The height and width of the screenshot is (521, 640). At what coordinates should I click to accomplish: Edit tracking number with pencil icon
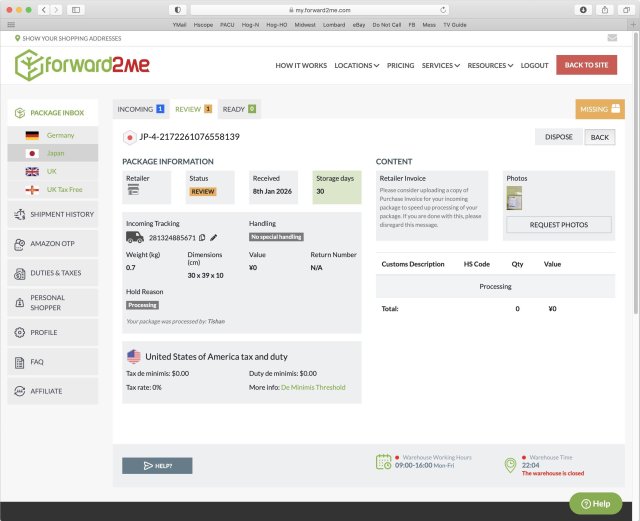coord(213,237)
